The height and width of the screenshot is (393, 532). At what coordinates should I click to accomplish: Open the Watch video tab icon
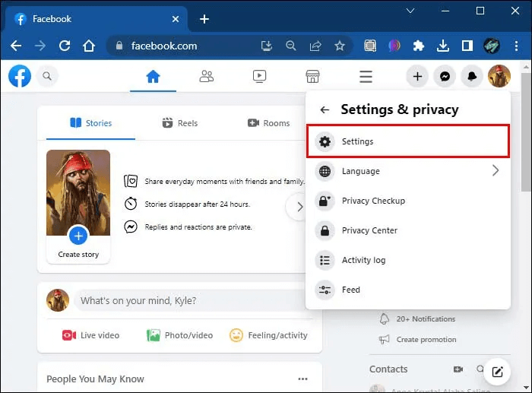pos(260,76)
